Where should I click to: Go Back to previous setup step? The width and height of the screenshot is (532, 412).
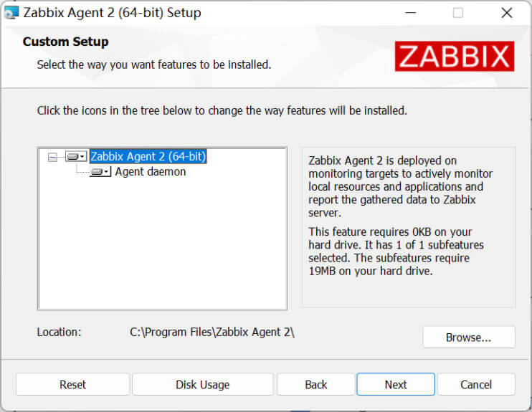click(316, 384)
